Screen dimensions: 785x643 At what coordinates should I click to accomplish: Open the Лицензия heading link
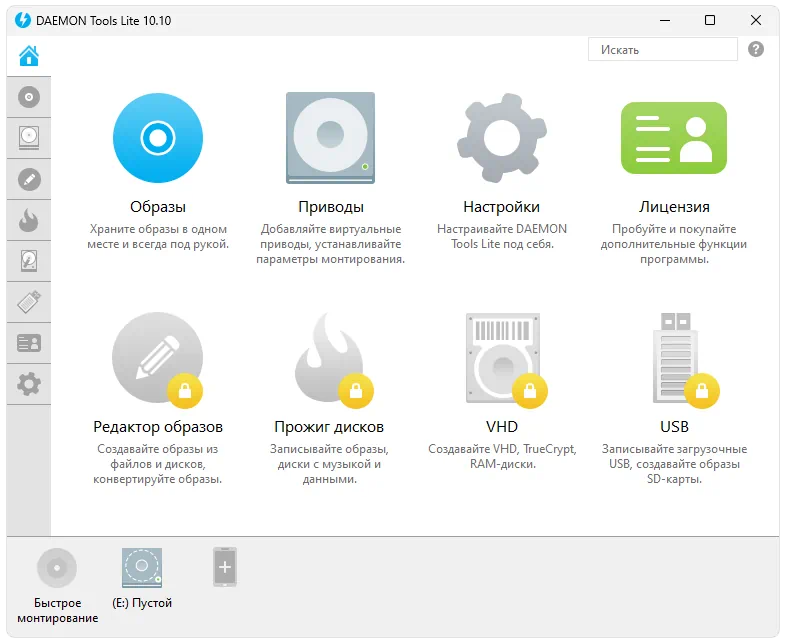(x=674, y=207)
